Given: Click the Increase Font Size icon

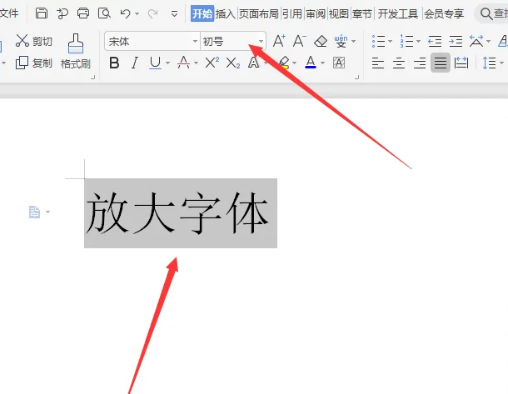Looking at the screenshot, I should (279, 41).
